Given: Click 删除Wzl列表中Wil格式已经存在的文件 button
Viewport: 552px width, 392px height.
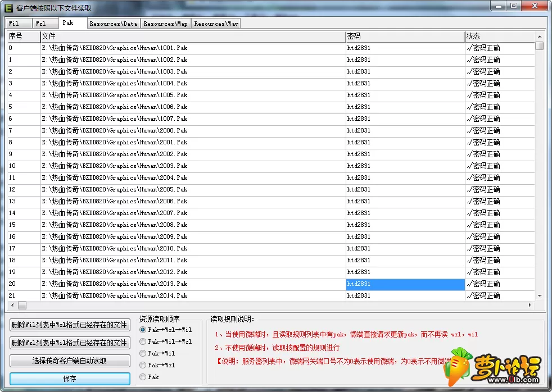Looking at the screenshot, I should [70, 343].
